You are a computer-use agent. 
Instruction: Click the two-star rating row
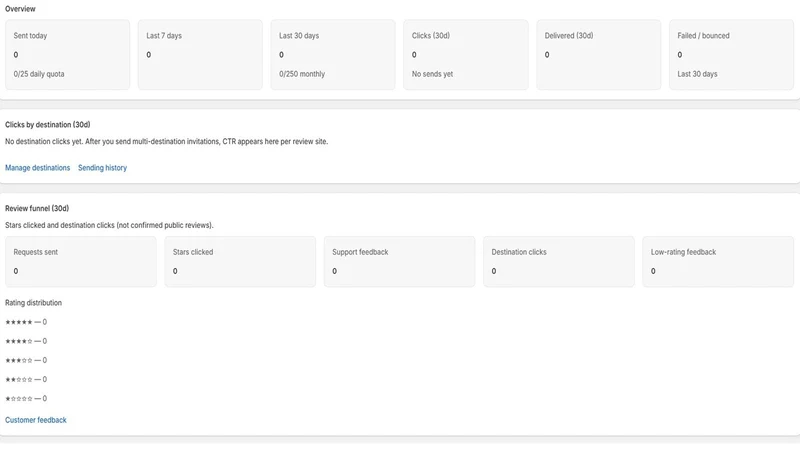[26, 379]
